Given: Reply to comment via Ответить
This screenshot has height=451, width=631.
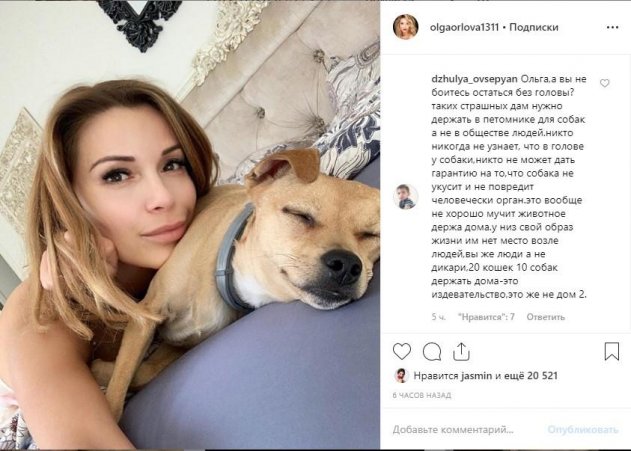Looking at the screenshot, I should click(x=546, y=317).
